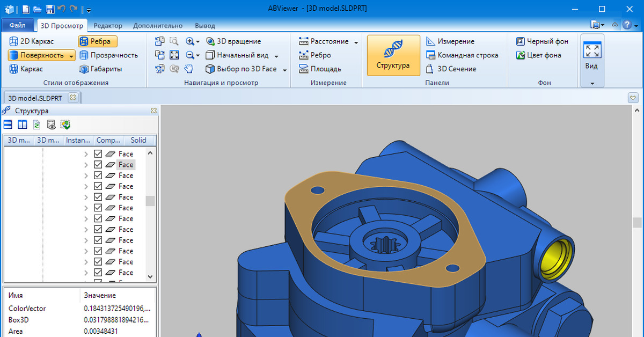Screen dimensions: 644x337
Task: Show the Габариты bounding box
Action: [x=100, y=69]
